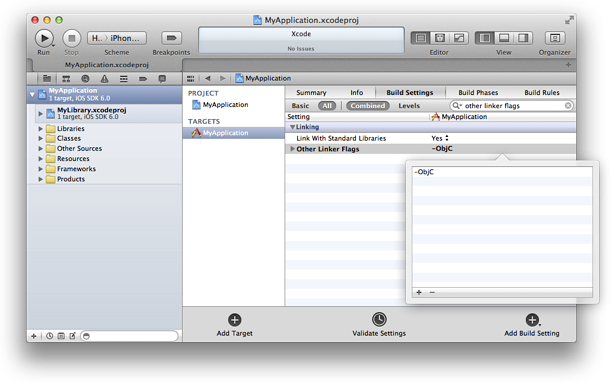The image size is (610, 382).
Task: Expand MyLibrary.xcodeproj in navigator
Action: tap(40, 114)
